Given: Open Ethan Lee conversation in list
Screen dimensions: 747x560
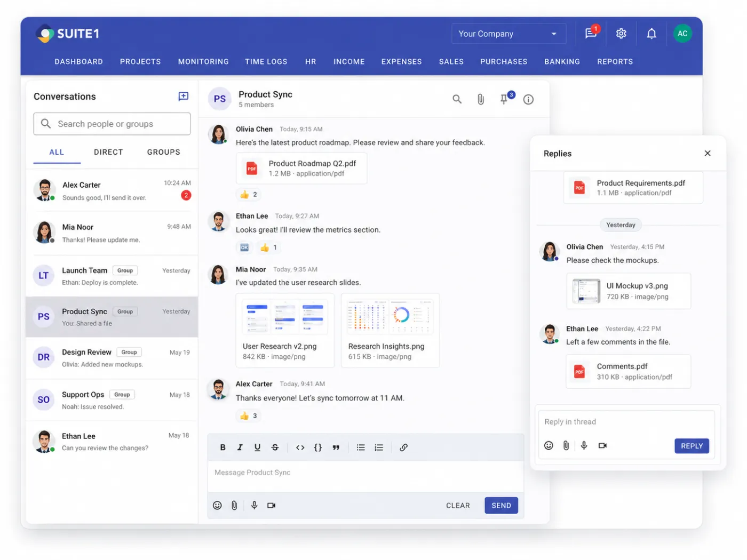Looking at the screenshot, I should [x=112, y=442].
